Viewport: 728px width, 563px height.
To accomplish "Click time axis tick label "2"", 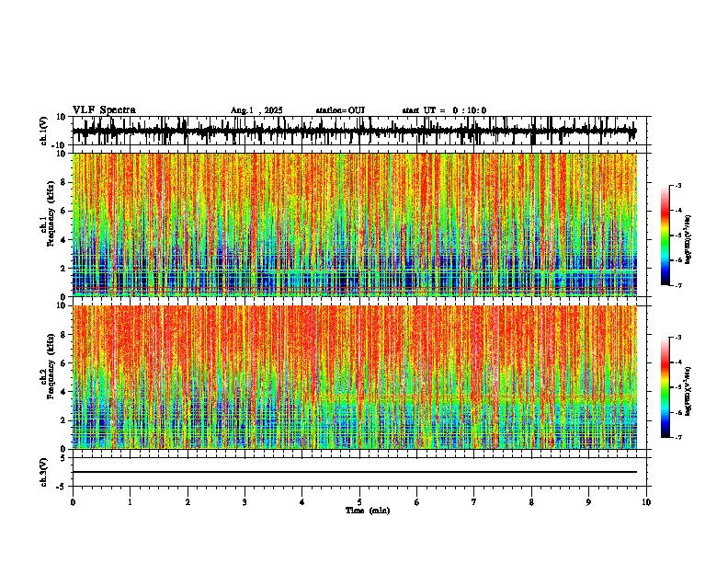I will click(x=188, y=502).
